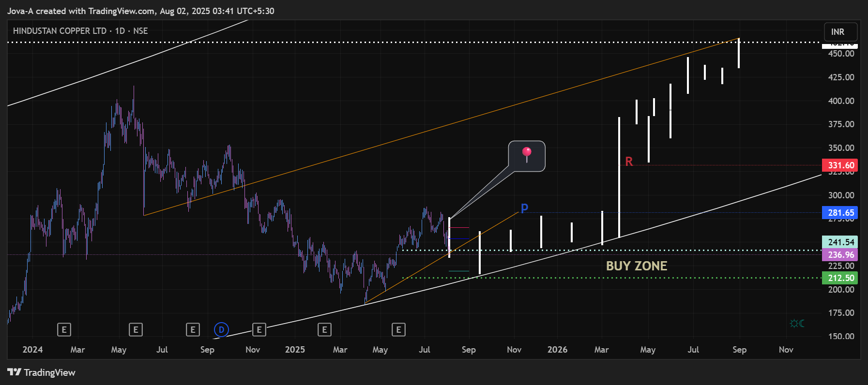Click 200.00 on the price axis

pyautogui.click(x=841, y=290)
